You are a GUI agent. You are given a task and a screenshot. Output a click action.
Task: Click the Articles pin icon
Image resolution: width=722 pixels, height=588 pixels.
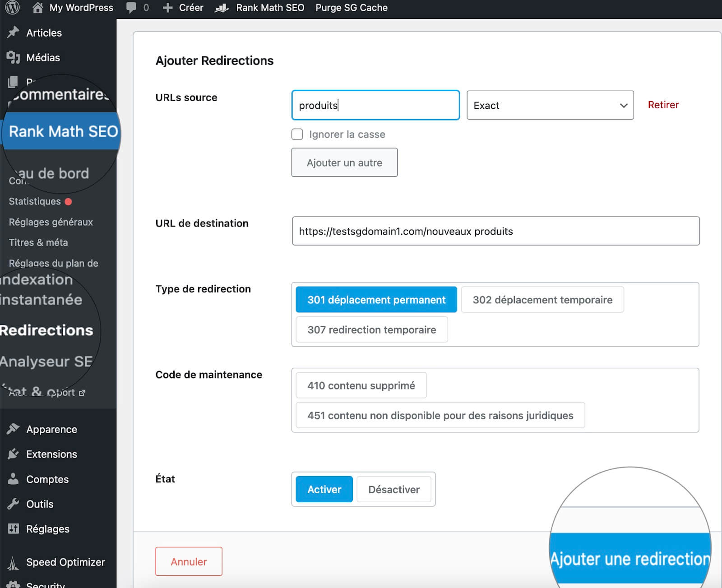[x=13, y=32]
